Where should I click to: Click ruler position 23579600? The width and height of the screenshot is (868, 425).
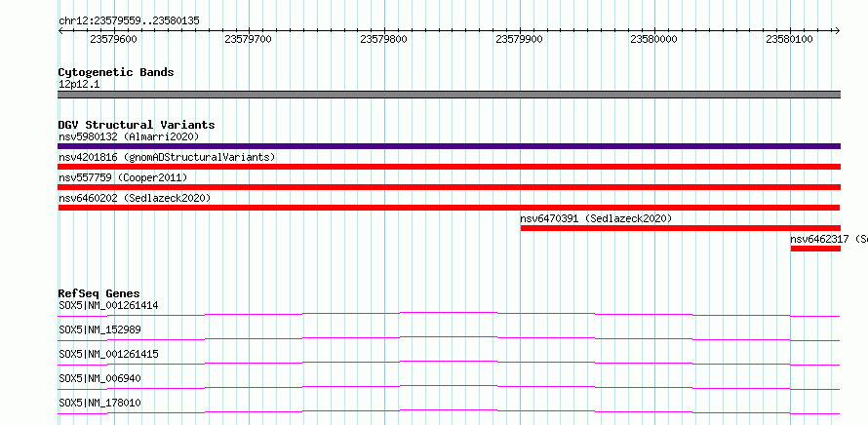coord(113,39)
